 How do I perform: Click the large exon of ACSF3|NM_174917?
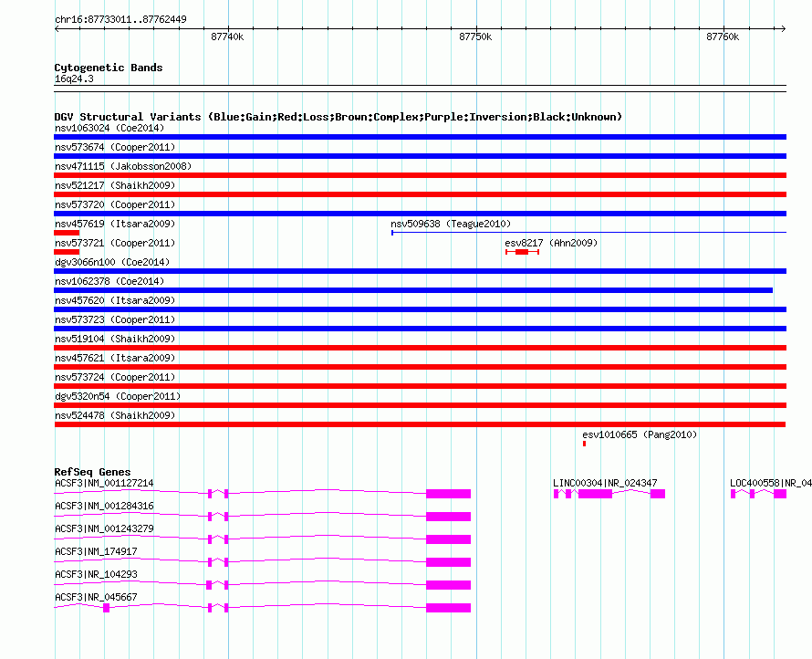449,562
